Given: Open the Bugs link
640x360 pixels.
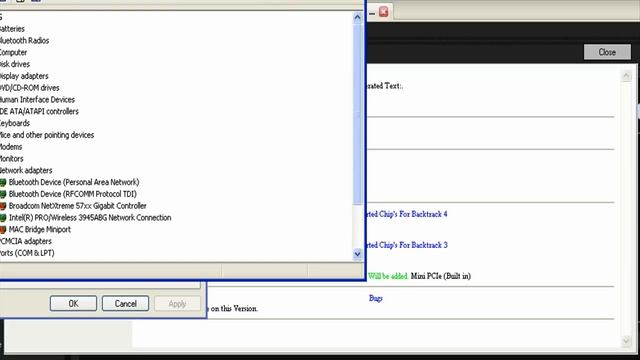Looking at the screenshot, I should [376, 298].
